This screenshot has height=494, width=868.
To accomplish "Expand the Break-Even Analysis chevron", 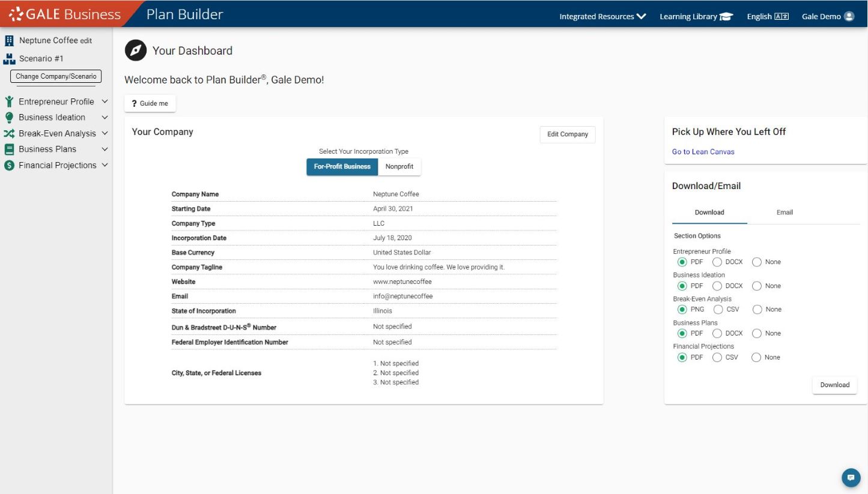I will (x=105, y=133).
